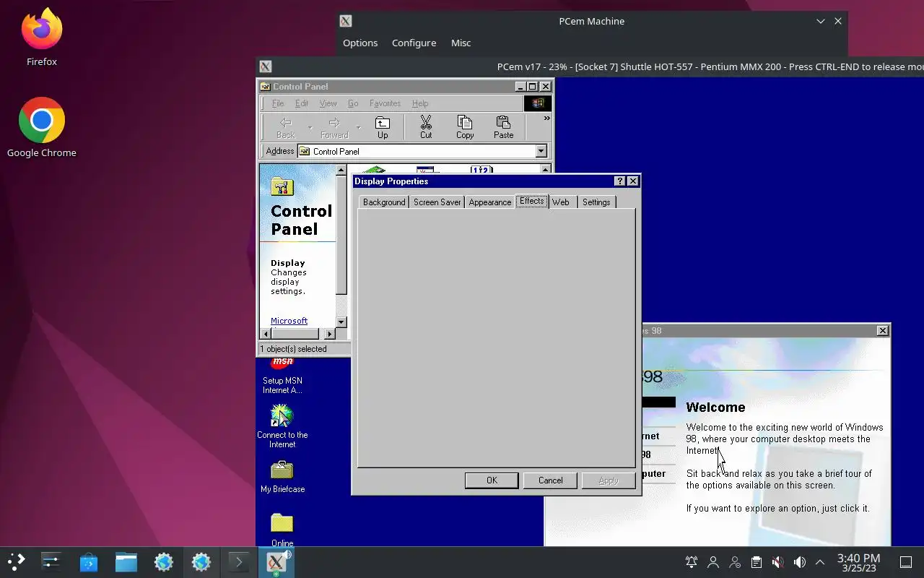924x578 pixels.
Task: Switch to the Screen Saver tab
Action: tap(437, 202)
